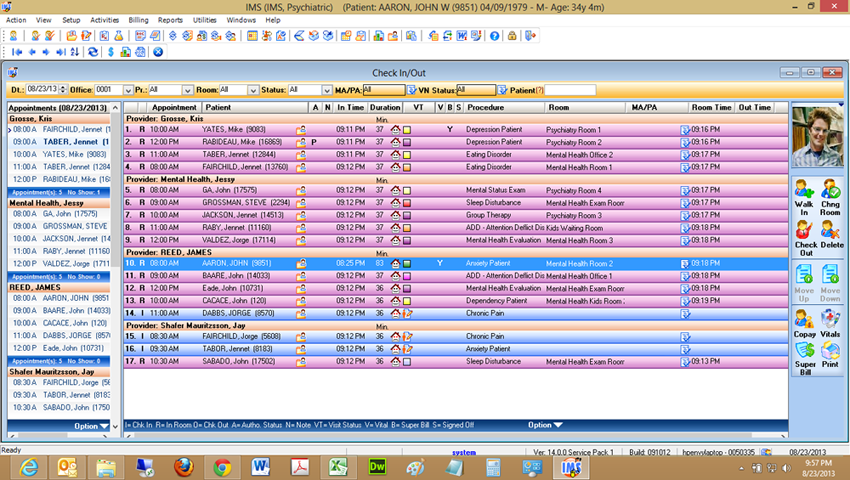850x480 pixels.
Task: Click yellow visit status square for YATES, Mike
Action: pyautogui.click(x=407, y=130)
